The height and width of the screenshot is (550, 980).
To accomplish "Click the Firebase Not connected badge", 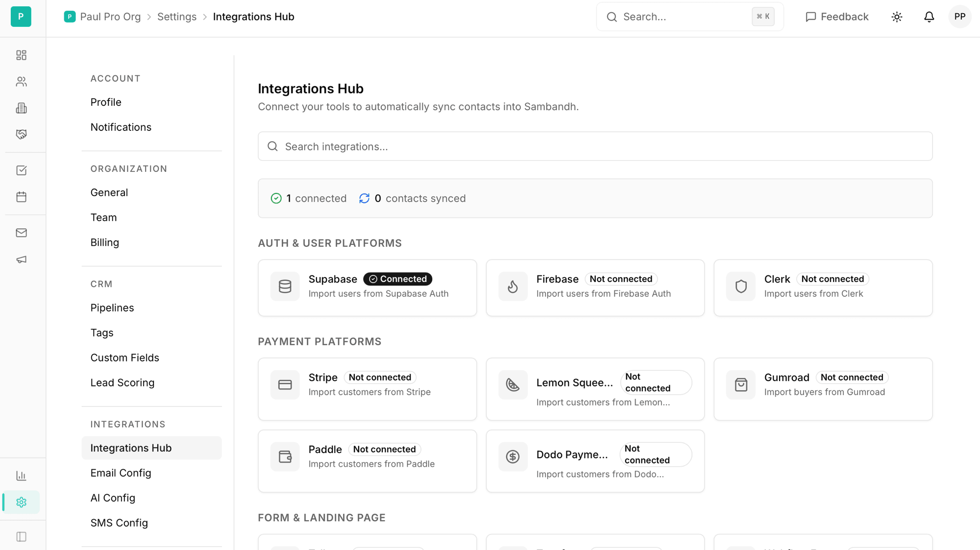I will pyautogui.click(x=621, y=279).
